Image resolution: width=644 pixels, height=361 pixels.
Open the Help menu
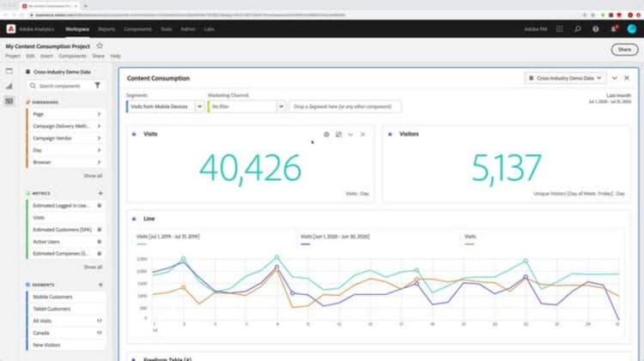point(115,56)
